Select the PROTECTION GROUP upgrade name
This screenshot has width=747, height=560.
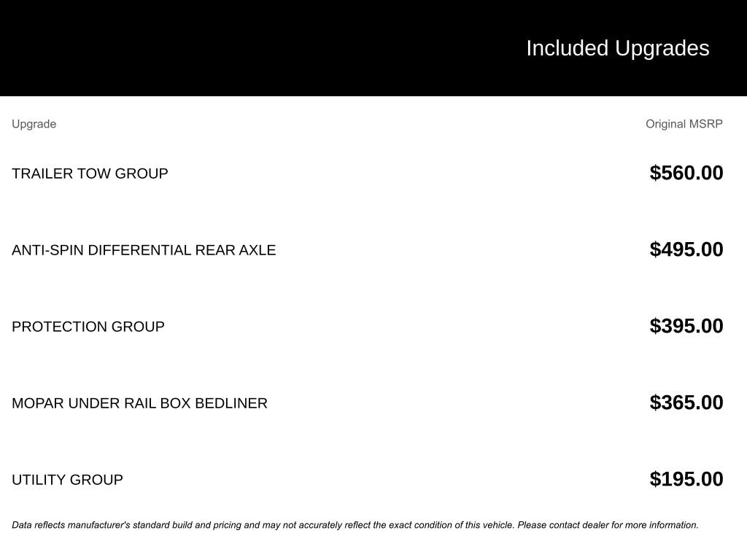(88, 327)
